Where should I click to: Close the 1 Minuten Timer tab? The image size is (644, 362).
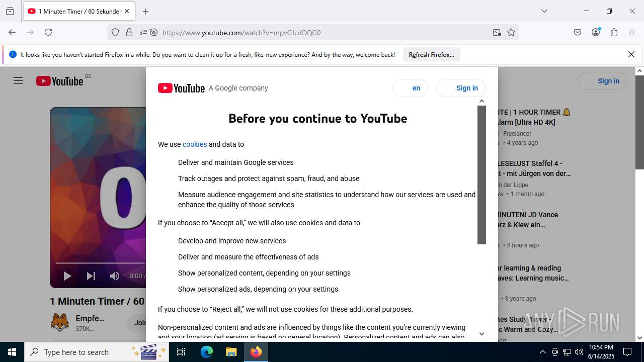(x=127, y=11)
